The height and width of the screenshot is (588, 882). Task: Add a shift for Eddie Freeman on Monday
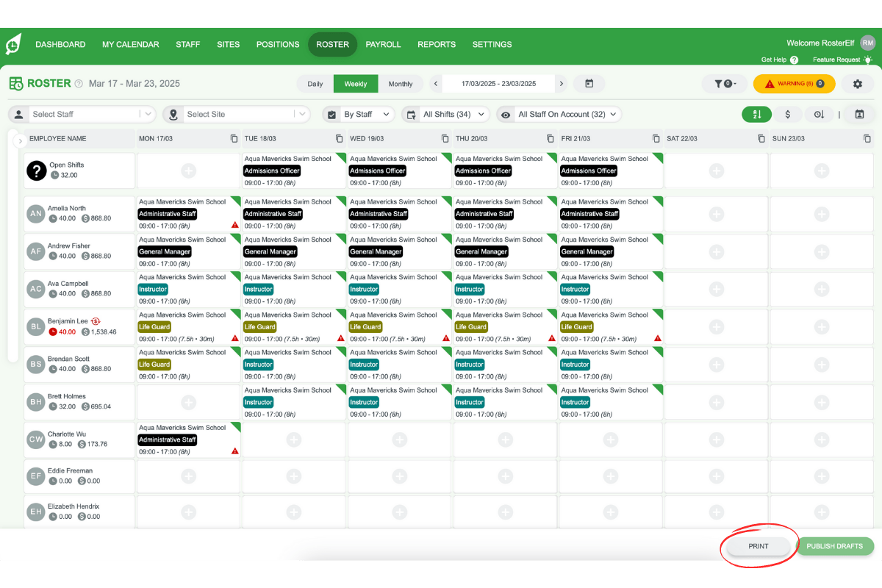pos(187,476)
